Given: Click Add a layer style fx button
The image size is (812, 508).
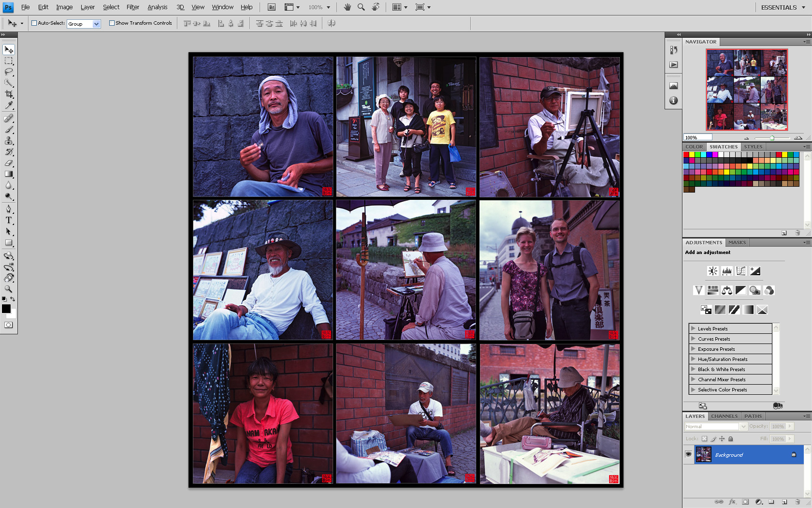Looking at the screenshot, I should (x=732, y=502).
